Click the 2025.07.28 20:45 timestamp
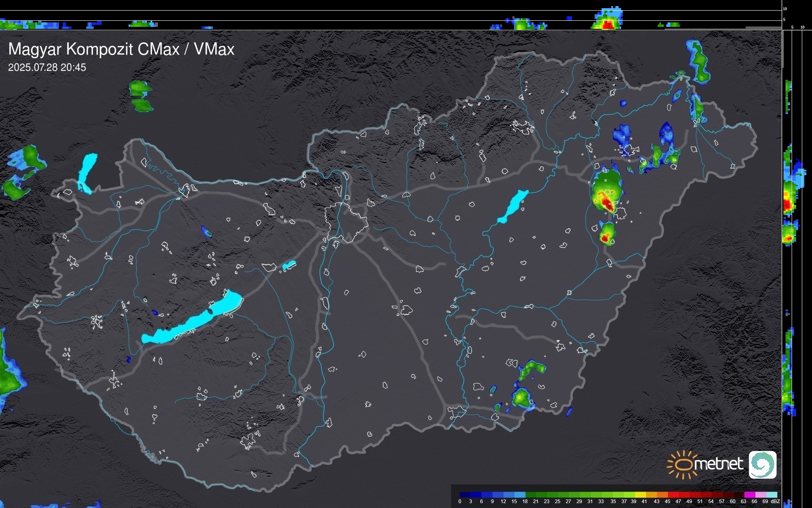812x508 pixels. click(x=47, y=68)
